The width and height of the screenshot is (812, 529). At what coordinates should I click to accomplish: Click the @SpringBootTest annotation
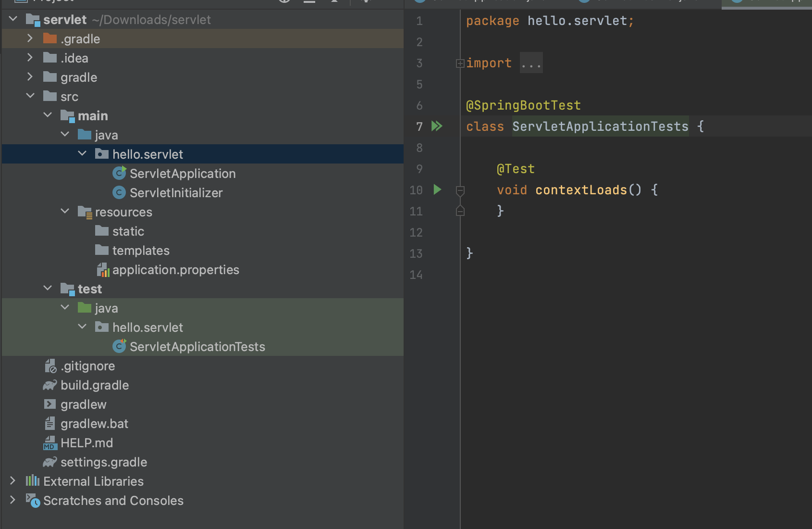(x=523, y=105)
